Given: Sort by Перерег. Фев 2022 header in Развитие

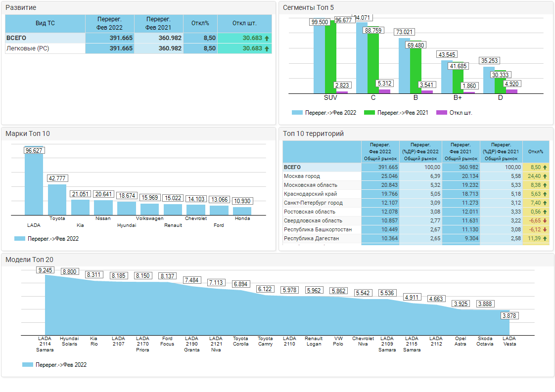Looking at the screenshot, I should (109, 23).
